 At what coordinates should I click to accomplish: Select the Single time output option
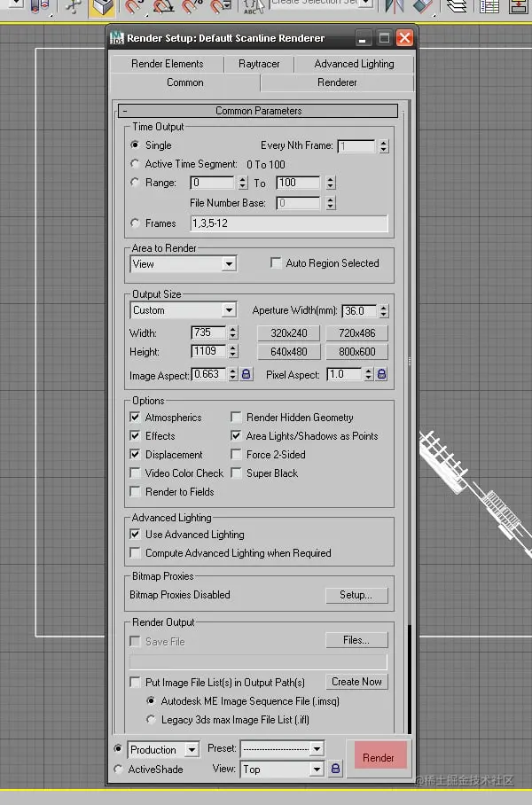click(135, 145)
